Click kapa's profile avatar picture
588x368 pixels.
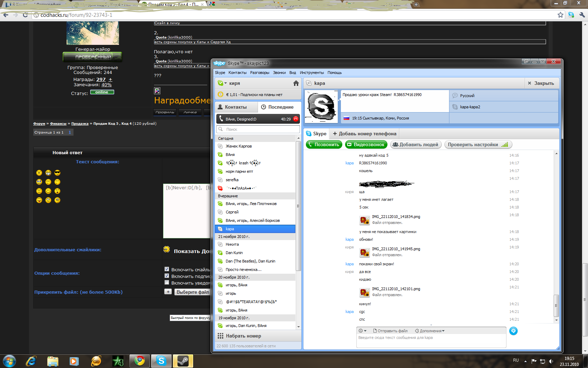(321, 107)
